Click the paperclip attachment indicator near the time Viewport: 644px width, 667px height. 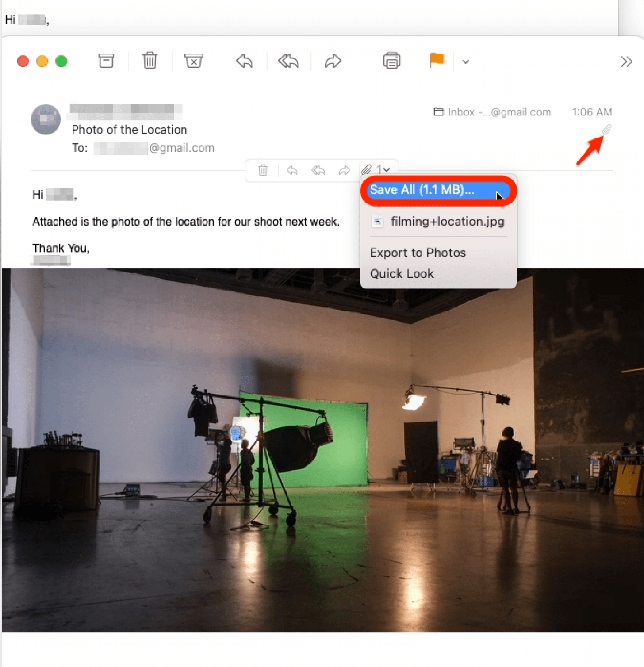point(606,129)
